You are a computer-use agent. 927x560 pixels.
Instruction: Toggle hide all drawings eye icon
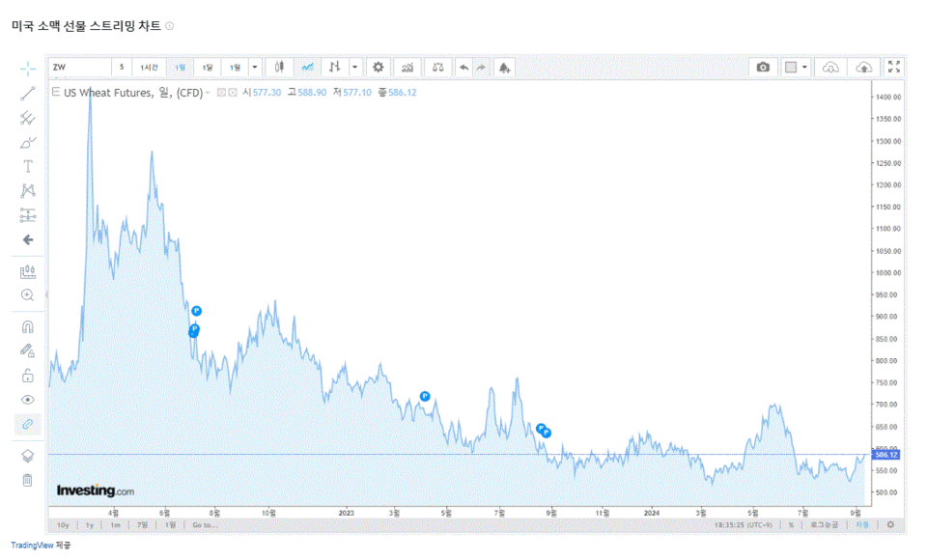[28, 399]
